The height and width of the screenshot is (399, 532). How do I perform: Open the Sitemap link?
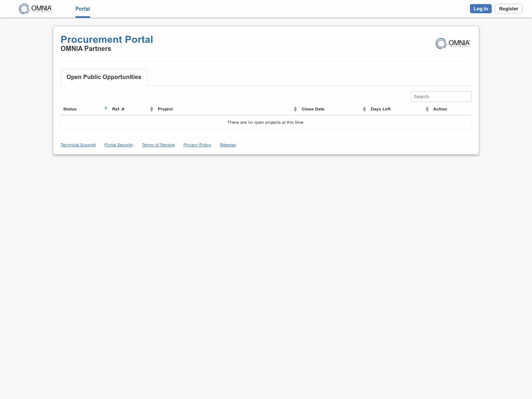coord(228,145)
